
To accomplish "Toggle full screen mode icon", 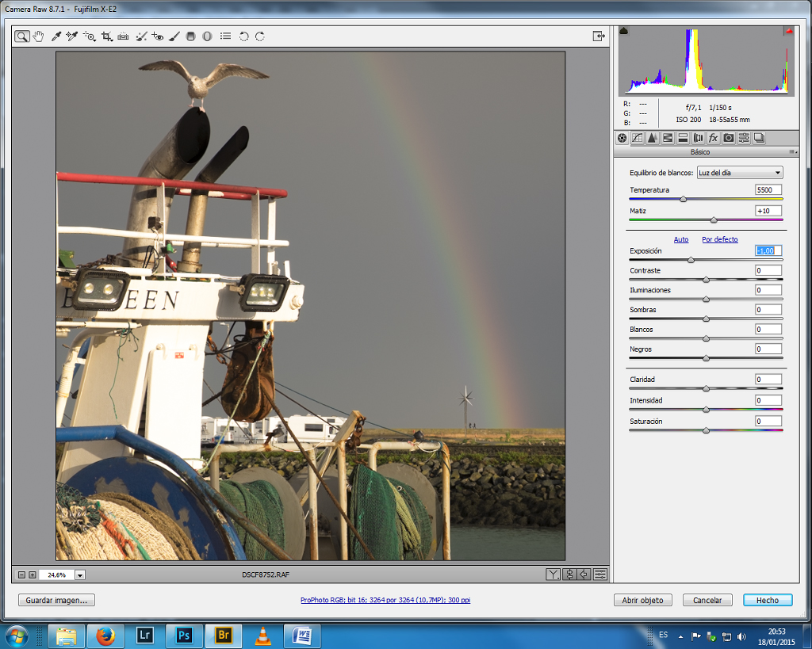I will pyautogui.click(x=599, y=36).
